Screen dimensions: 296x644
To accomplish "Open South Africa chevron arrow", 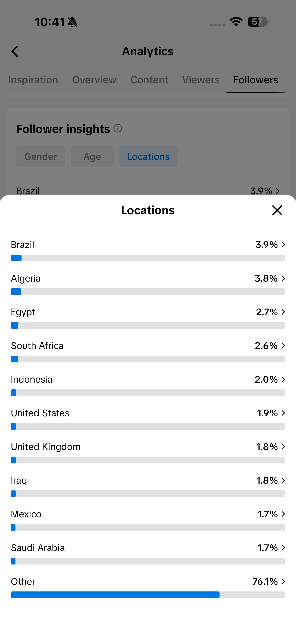I will 283,346.
